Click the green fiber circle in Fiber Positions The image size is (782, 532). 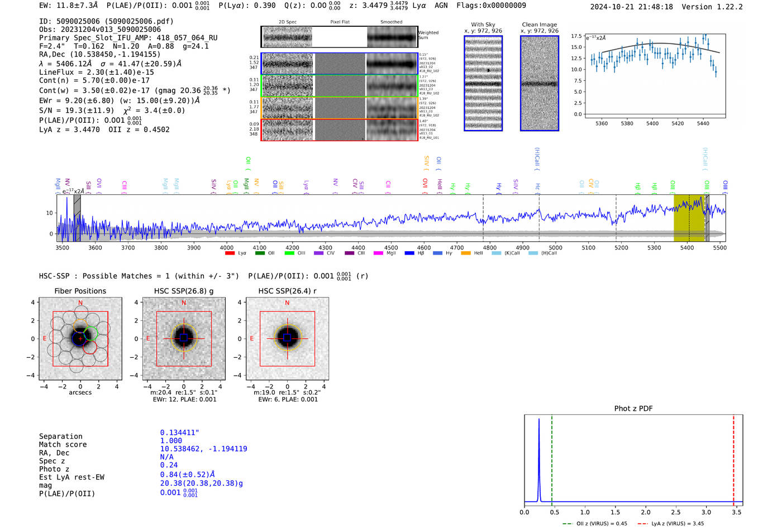[x=91, y=334]
